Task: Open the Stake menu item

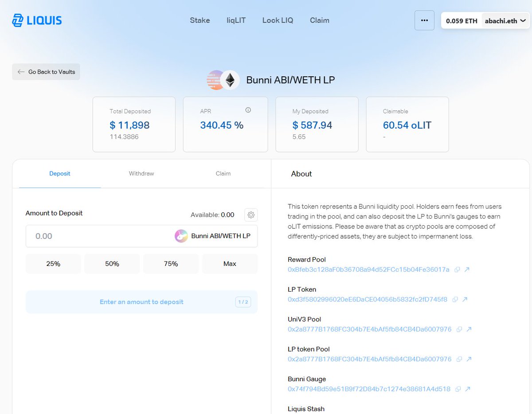Action: pos(200,20)
